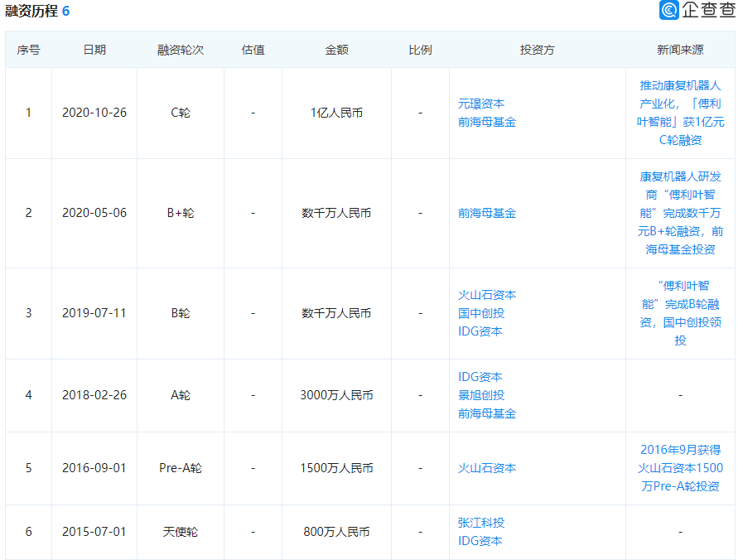Open 前海母基金 link in C轮 row
743x560 pixels.
pyautogui.click(x=487, y=123)
